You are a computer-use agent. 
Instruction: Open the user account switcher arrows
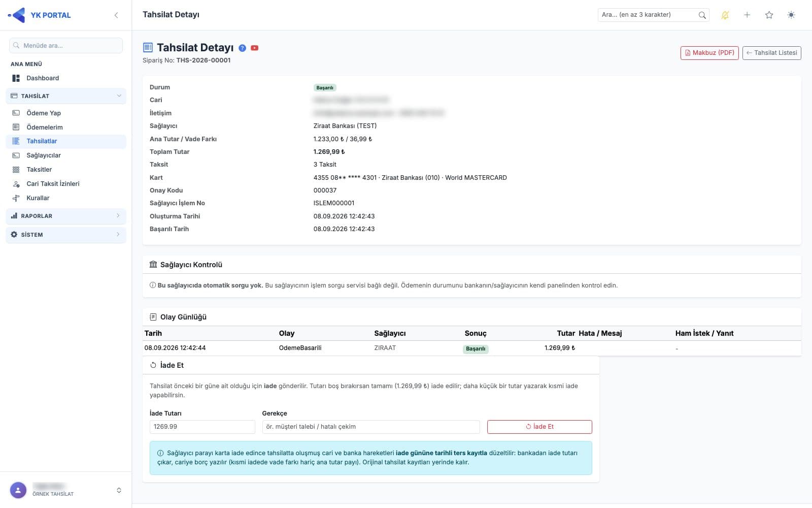point(119,490)
